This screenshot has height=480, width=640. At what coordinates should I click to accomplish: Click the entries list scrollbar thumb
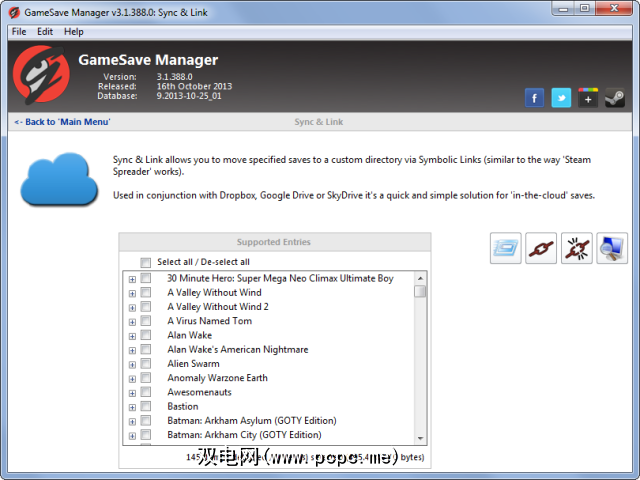[420, 291]
